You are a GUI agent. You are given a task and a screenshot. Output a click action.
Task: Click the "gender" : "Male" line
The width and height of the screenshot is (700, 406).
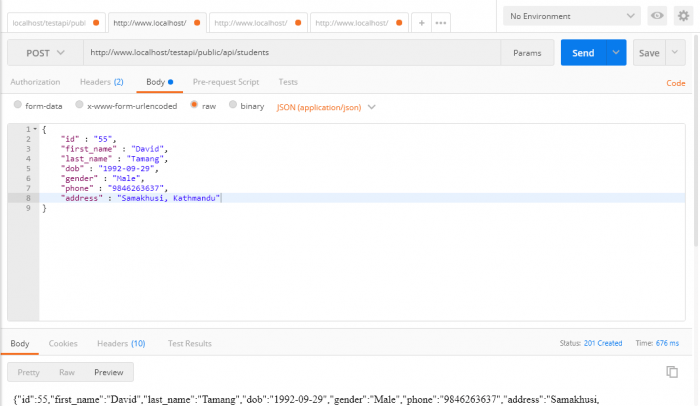coord(103,178)
